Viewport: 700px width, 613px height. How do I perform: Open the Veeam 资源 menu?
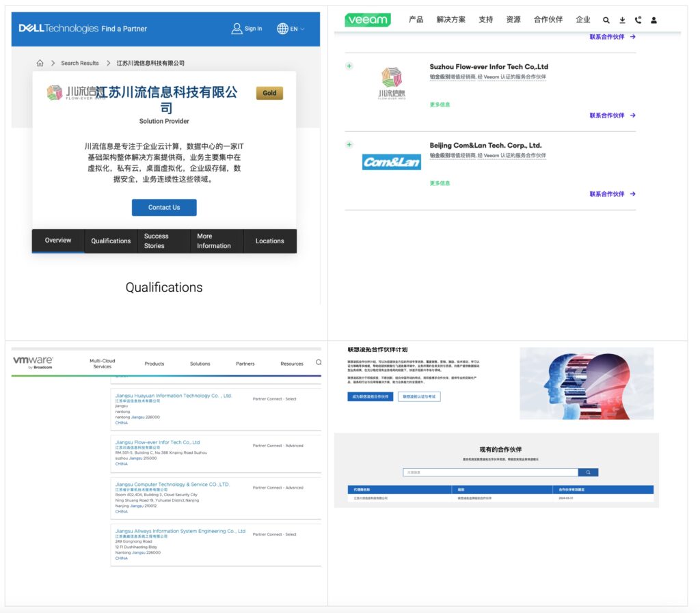click(x=513, y=20)
